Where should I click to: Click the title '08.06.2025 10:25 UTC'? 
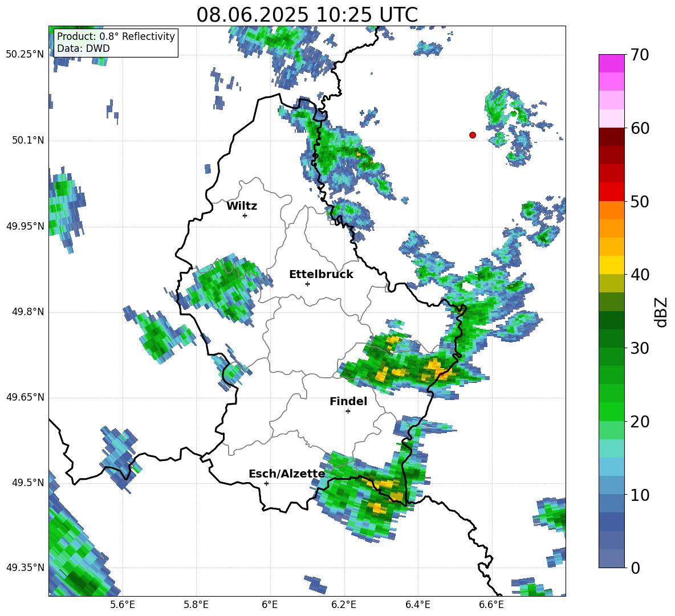[307, 15]
